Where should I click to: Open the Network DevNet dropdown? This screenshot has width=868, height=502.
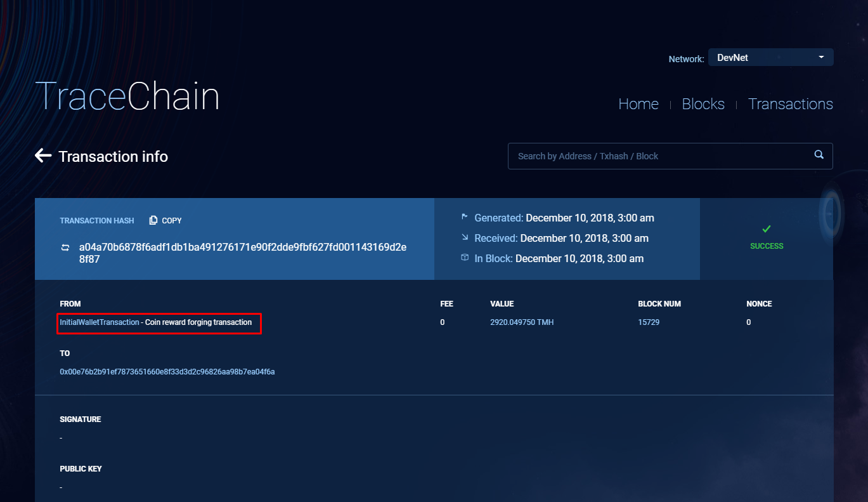(x=770, y=57)
